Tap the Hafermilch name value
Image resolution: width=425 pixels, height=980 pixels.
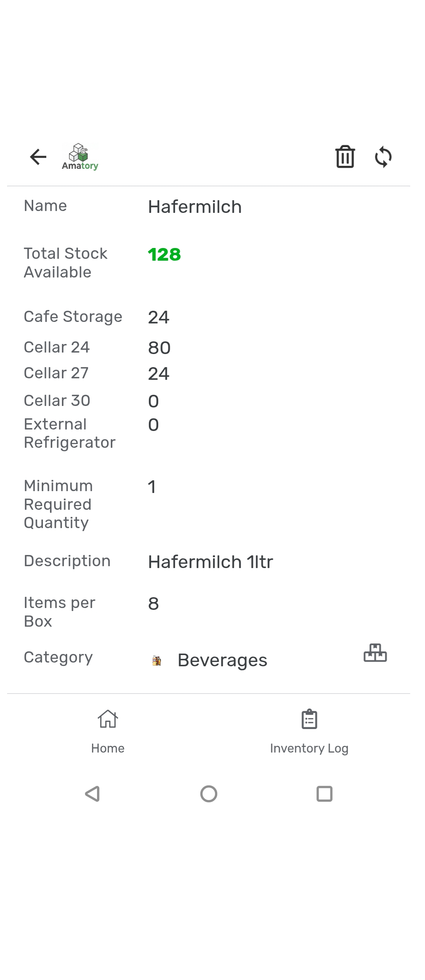(x=195, y=207)
